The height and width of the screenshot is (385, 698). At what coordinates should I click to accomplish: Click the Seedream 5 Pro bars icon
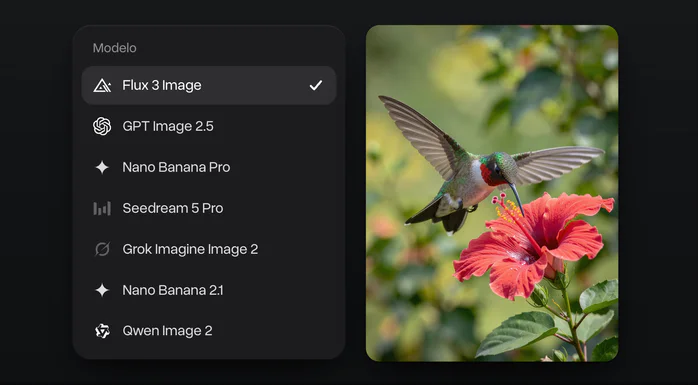click(102, 208)
